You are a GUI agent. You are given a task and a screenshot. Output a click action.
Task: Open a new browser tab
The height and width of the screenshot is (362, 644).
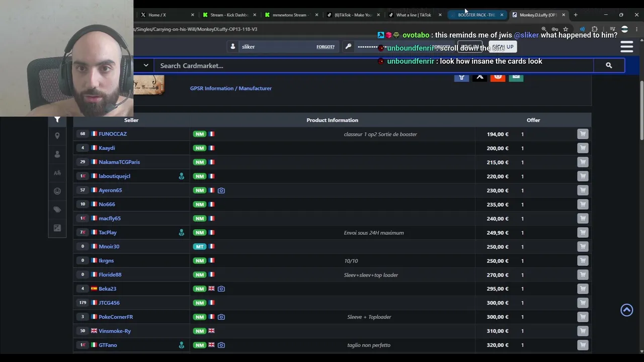tap(576, 15)
